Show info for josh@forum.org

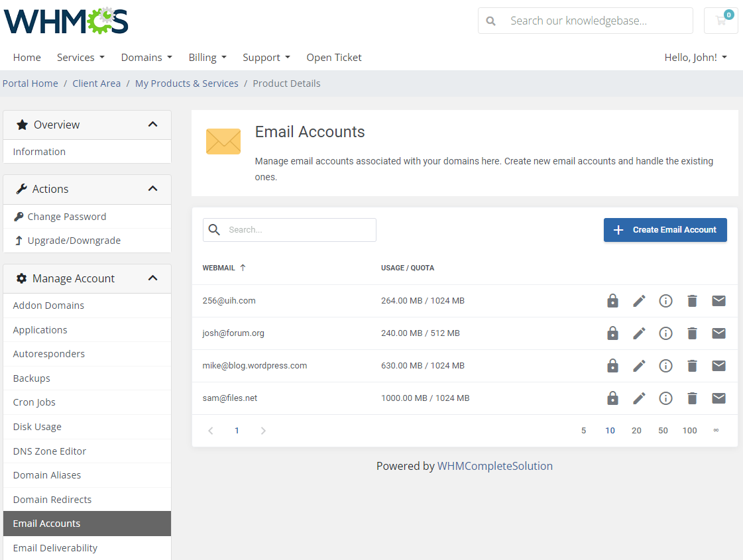coord(665,333)
